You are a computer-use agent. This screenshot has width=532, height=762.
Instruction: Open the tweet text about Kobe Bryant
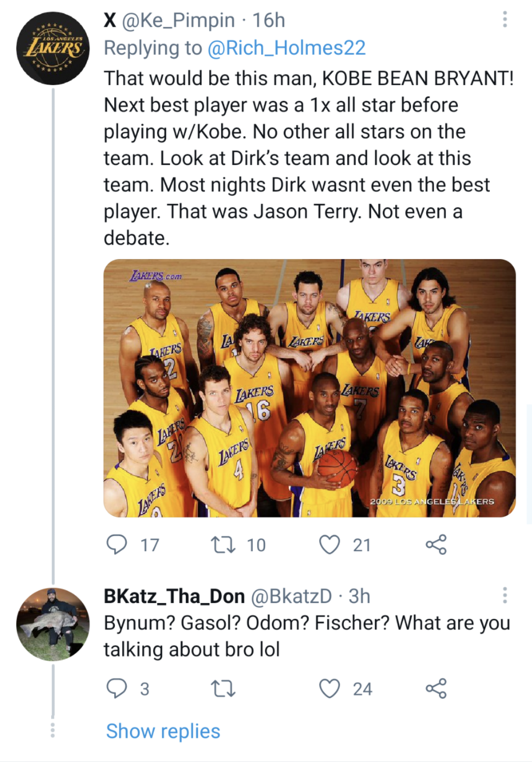point(298,158)
